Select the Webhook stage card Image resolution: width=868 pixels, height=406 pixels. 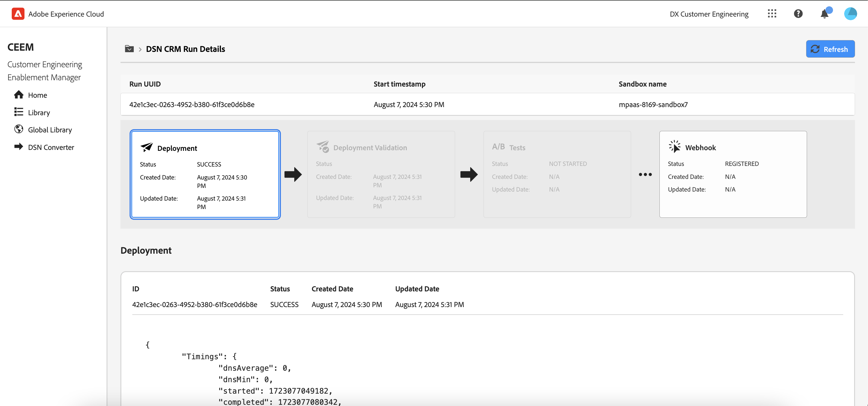[733, 174]
